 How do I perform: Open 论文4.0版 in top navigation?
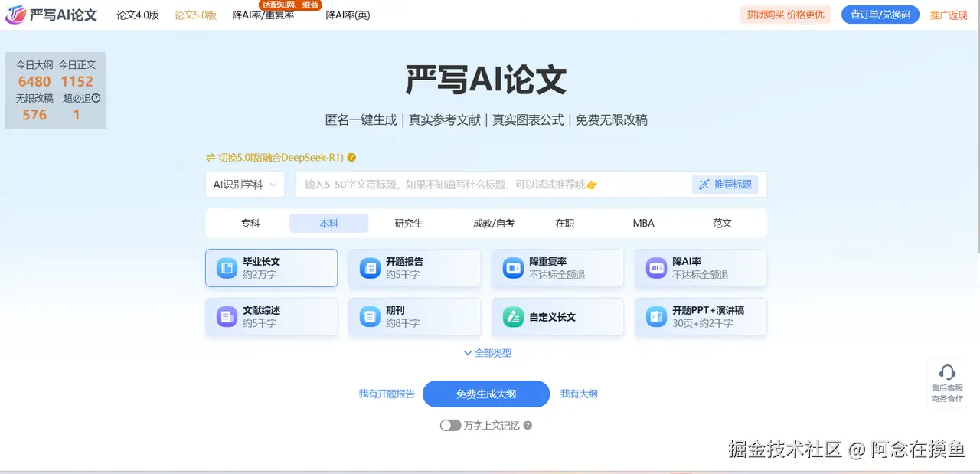[x=138, y=15]
